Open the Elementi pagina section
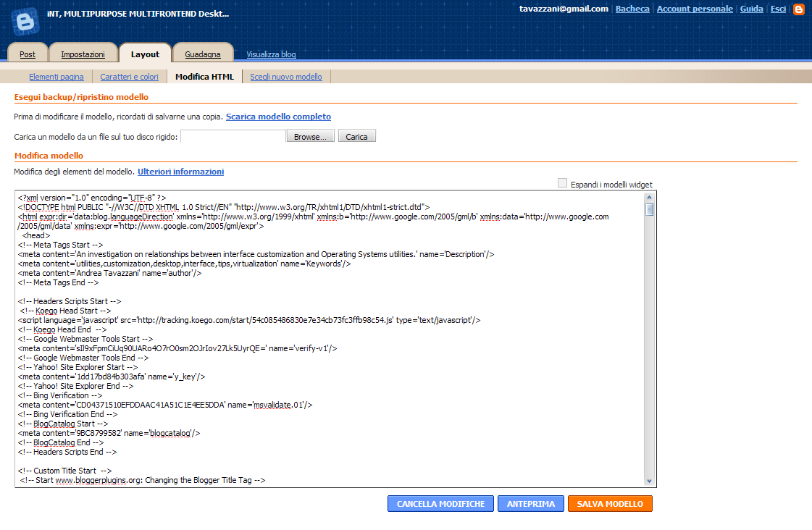The image size is (812, 530). (x=56, y=76)
